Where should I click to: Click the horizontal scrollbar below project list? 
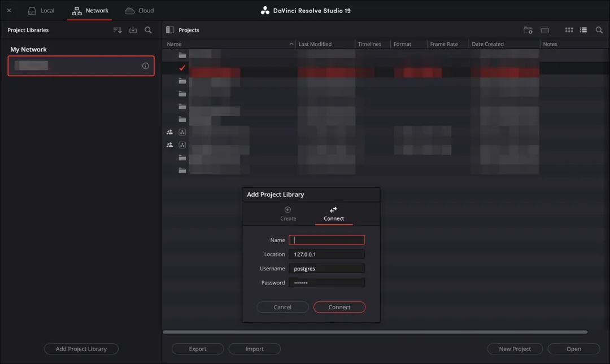[x=375, y=332]
